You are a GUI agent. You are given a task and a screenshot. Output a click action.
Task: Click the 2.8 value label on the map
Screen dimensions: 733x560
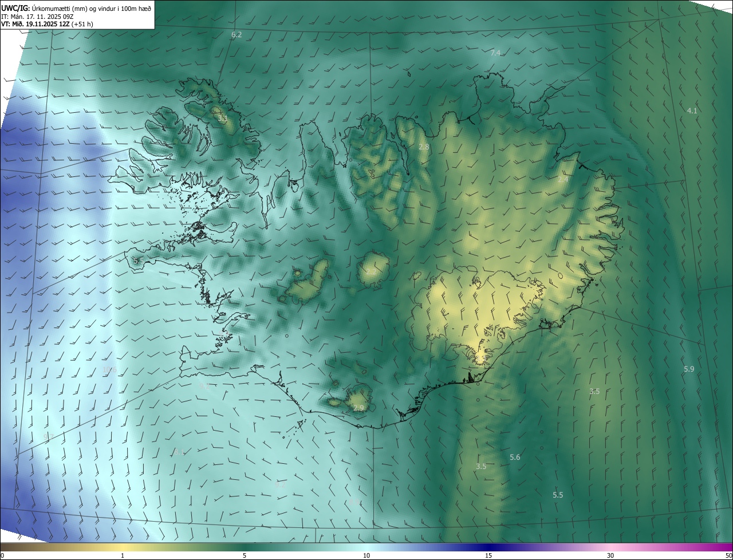[x=424, y=147]
